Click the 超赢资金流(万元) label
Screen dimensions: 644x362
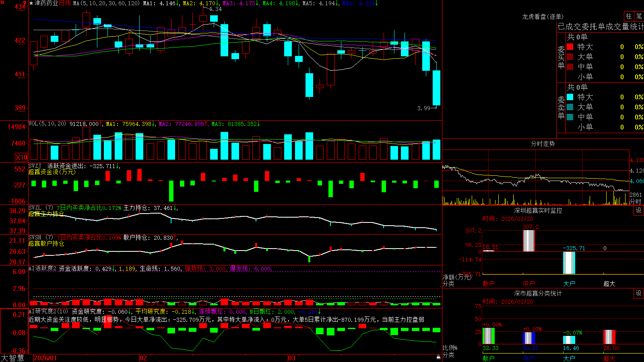[52, 172]
